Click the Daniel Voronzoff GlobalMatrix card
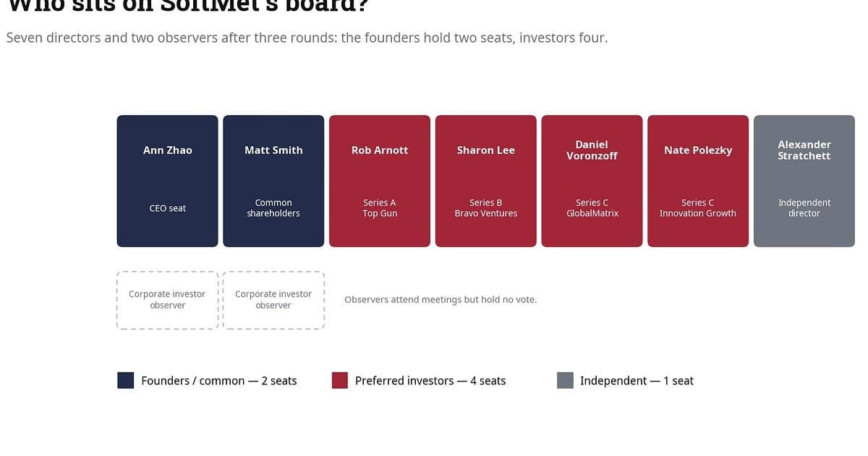868x456 pixels. (592, 181)
